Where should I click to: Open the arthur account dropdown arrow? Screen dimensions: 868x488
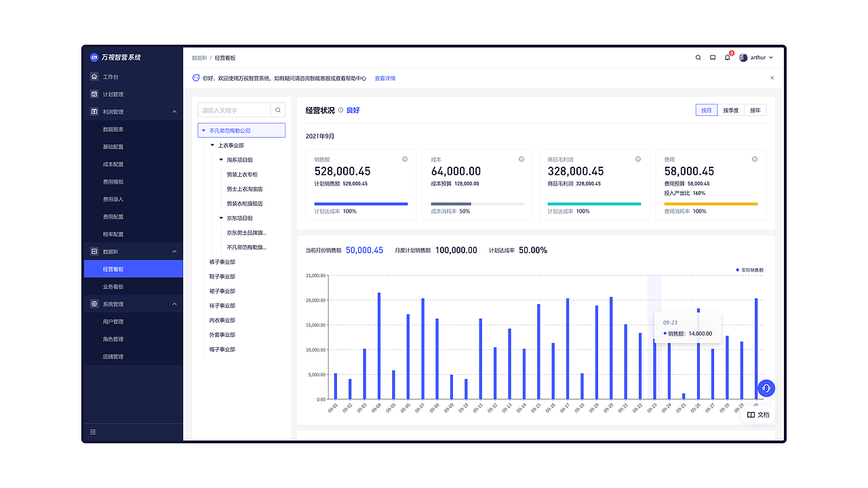771,58
